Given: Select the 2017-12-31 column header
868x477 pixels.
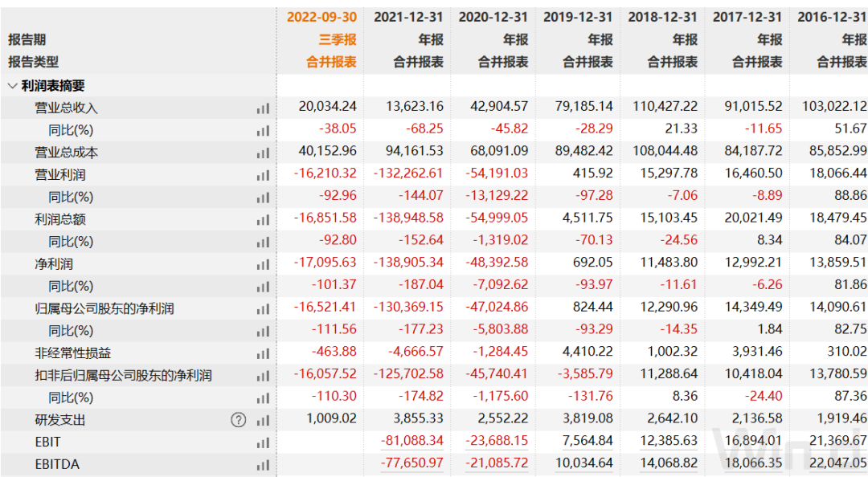Looking at the screenshot, I should tap(747, 17).
